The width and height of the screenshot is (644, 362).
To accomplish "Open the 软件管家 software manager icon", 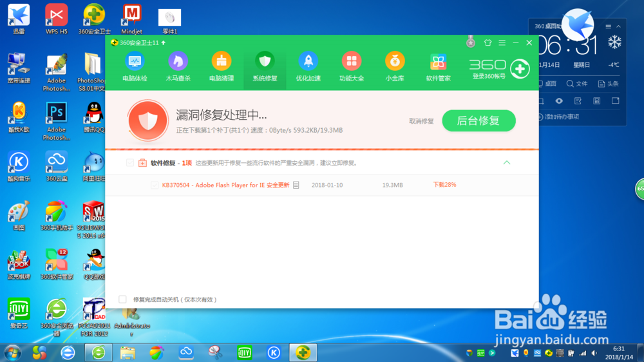I will pyautogui.click(x=438, y=67).
